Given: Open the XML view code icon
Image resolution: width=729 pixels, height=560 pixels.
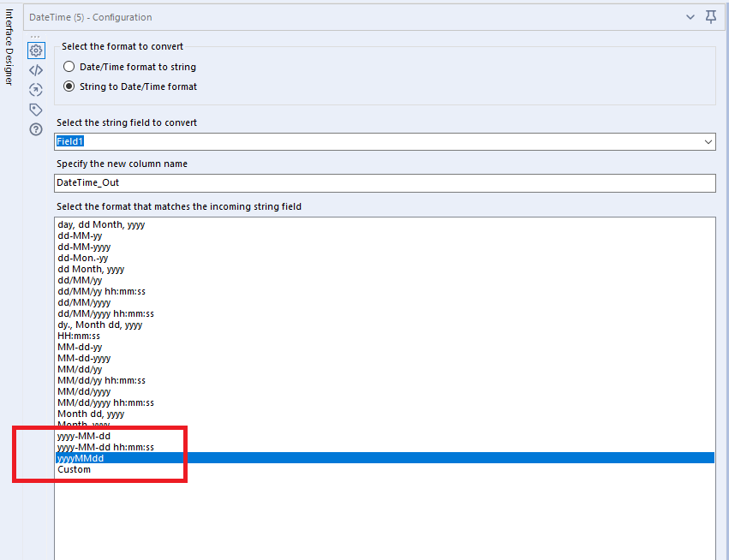Looking at the screenshot, I should [36, 70].
